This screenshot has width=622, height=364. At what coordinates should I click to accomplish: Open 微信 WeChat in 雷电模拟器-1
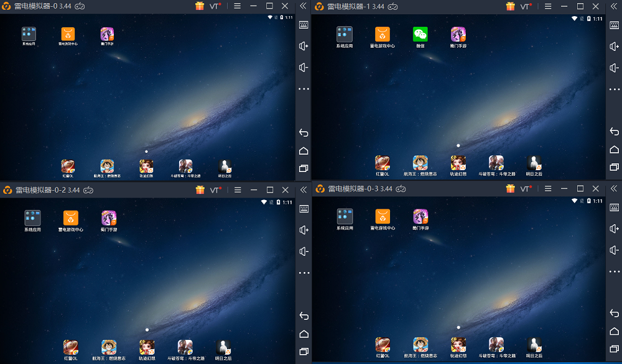420,34
